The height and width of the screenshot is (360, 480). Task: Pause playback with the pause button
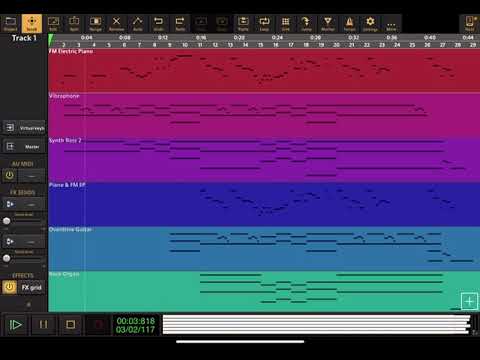[43, 324]
